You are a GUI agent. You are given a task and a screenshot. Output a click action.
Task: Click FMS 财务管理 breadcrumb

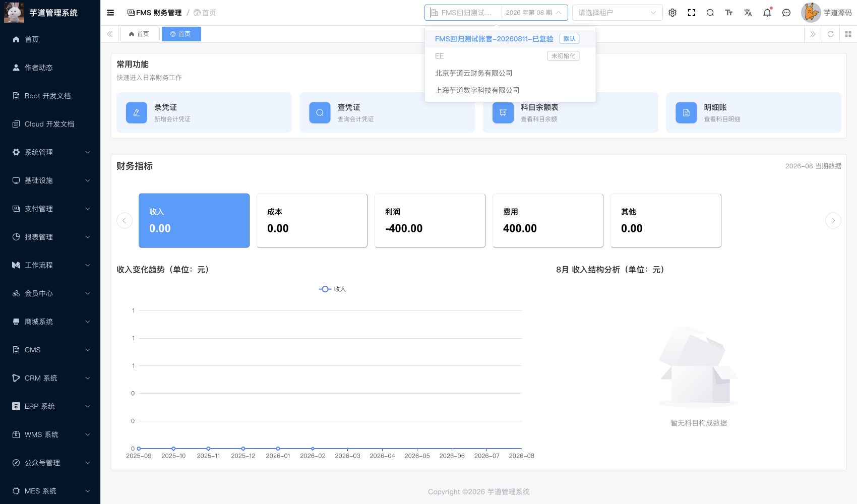(154, 13)
